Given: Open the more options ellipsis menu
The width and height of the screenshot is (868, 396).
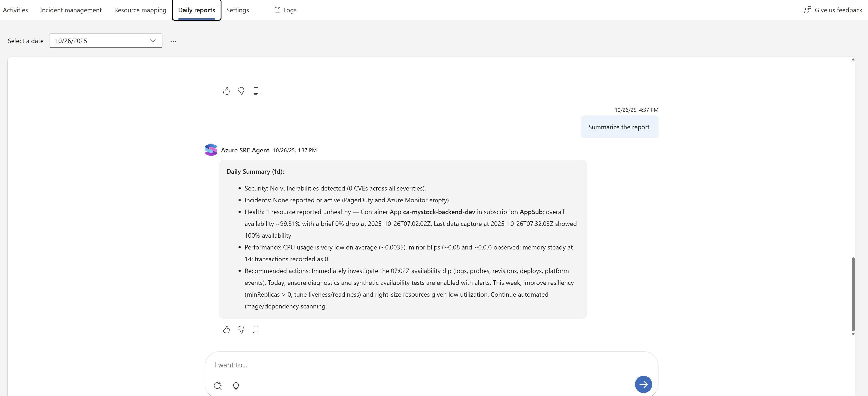Looking at the screenshot, I should (x=173, y=41).
